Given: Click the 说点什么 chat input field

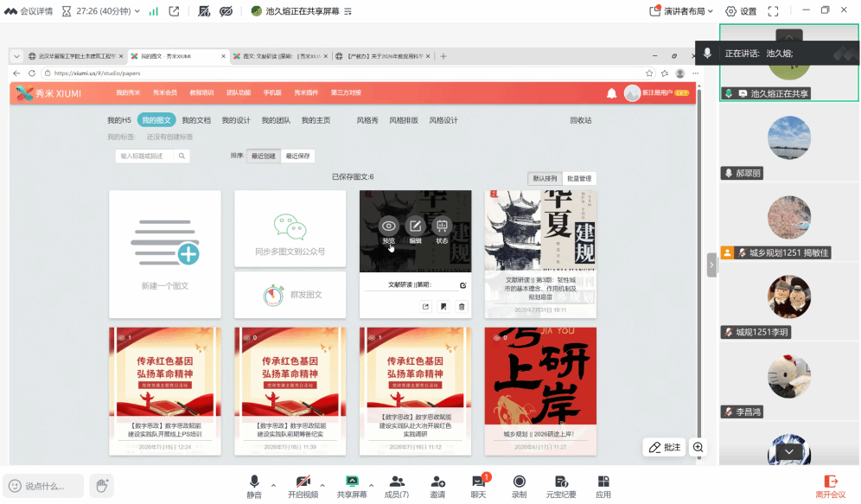Looking at the screenshot, I should [44, 486].
